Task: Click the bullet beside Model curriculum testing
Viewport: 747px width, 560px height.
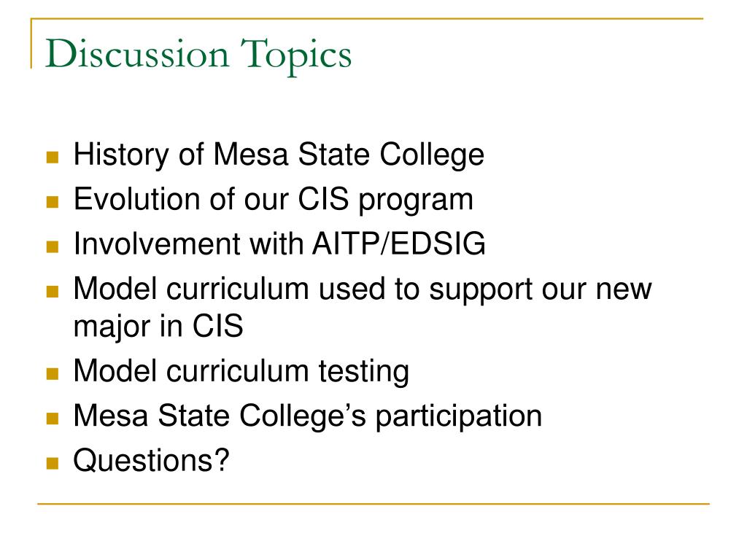Action: click(x=53, y=374)
